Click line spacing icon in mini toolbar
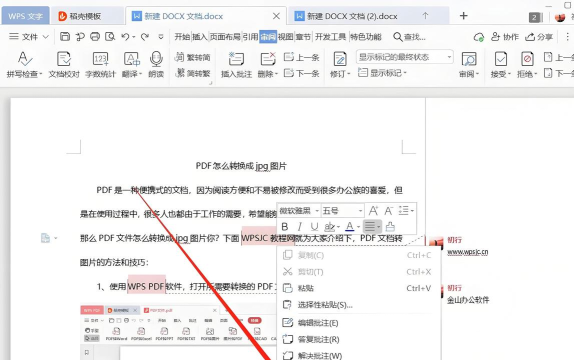The height and width of the screenshot is (360, 574). click(403, 211)
